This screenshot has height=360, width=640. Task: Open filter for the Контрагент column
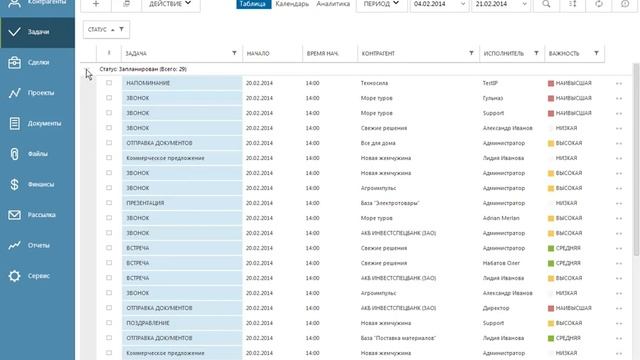(471, 53)
